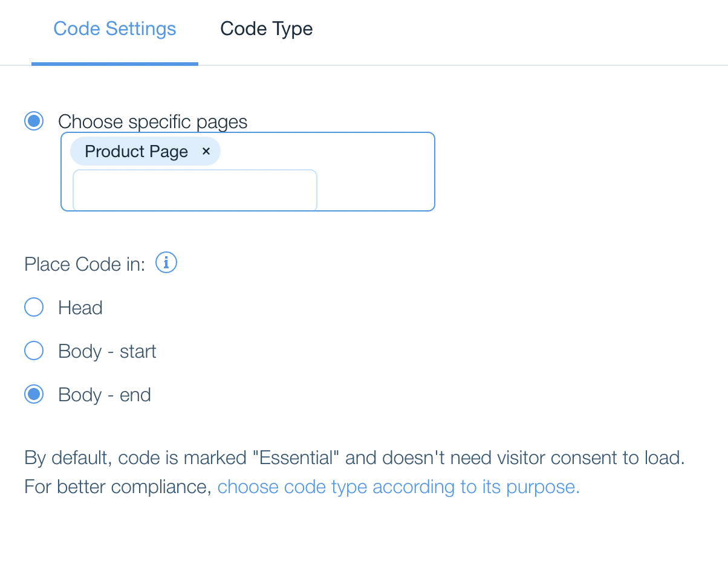Click the Body - start label text
Image resolution: width=728 pixels, height=562 pixels.
click(x=107, y=352)
